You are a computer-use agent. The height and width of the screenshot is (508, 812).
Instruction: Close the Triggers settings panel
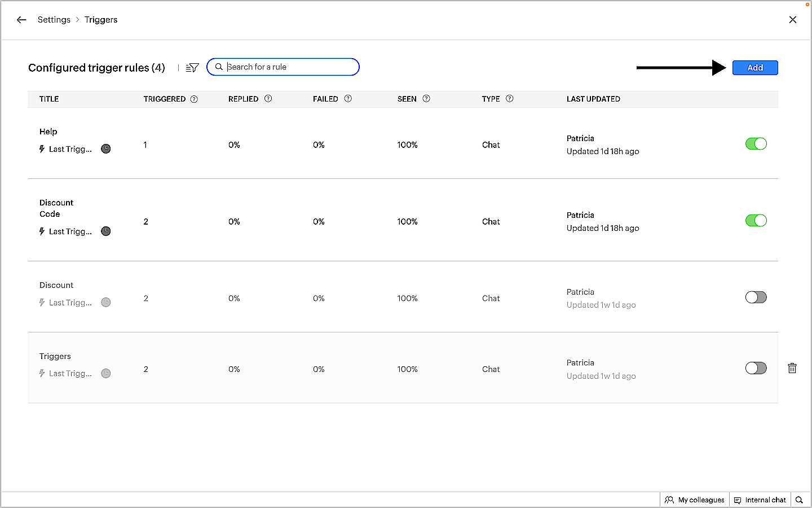[793, 20]
